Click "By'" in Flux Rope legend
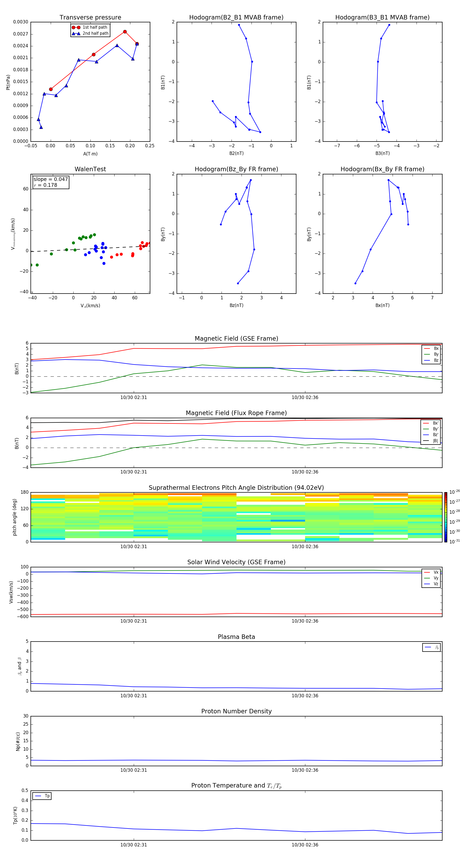 [x=431, y=429]
